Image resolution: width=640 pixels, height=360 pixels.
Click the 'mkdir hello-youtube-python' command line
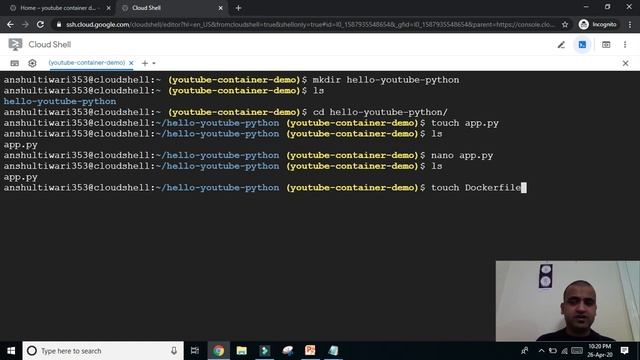pos(386,80)
